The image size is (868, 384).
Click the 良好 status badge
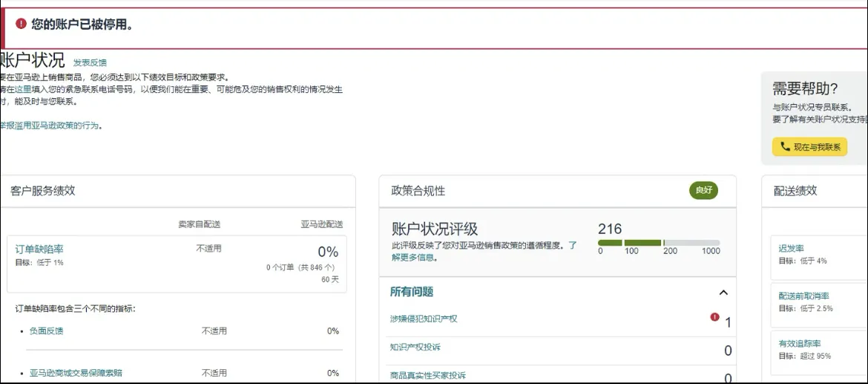tap(703, 191)
